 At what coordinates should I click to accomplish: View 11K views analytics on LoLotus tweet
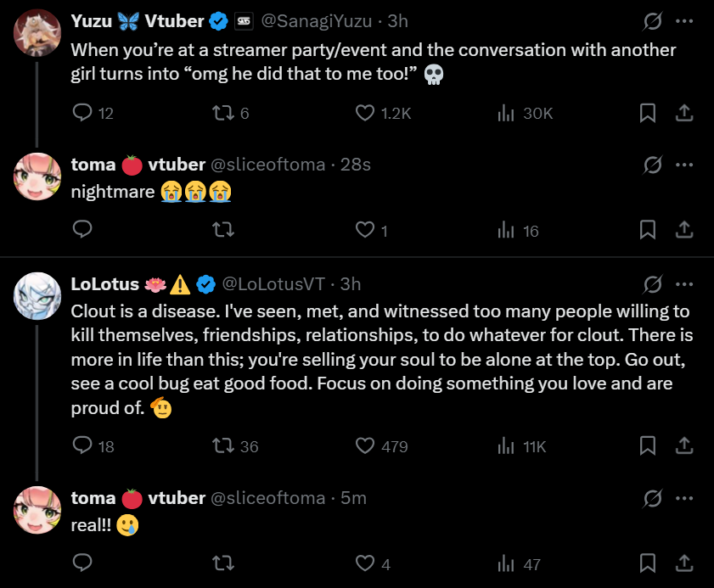coord(507,445)
